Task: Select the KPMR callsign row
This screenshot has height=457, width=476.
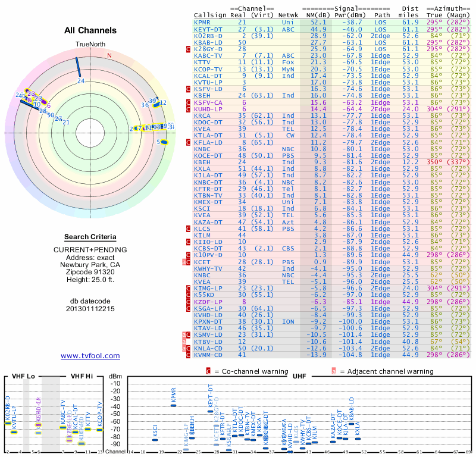Action: (x=332, y=23)
